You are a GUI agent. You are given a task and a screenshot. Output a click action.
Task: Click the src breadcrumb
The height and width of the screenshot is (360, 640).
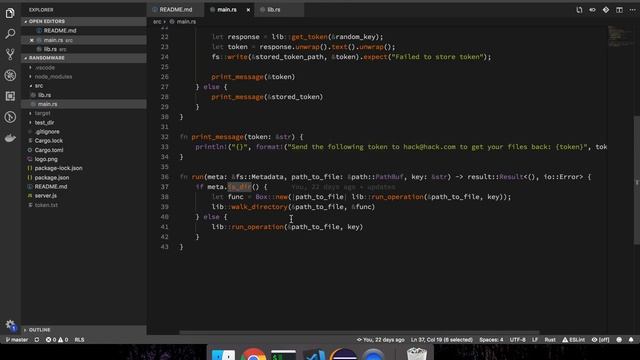157,22
